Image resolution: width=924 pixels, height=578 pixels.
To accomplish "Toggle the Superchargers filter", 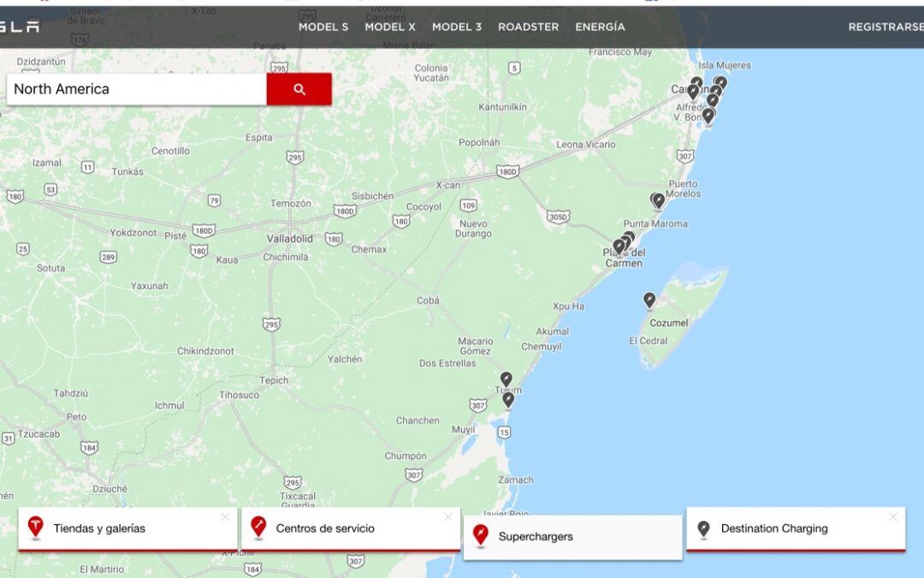I will 572,537.
